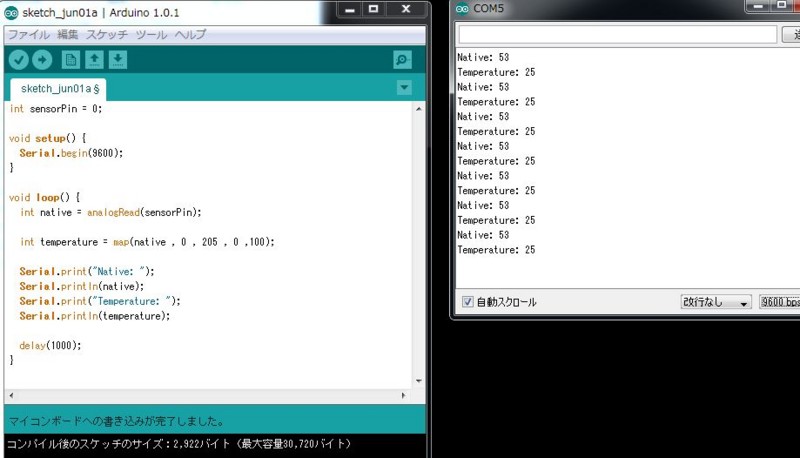Click the Arduino logo in sketch title bar

11,13
